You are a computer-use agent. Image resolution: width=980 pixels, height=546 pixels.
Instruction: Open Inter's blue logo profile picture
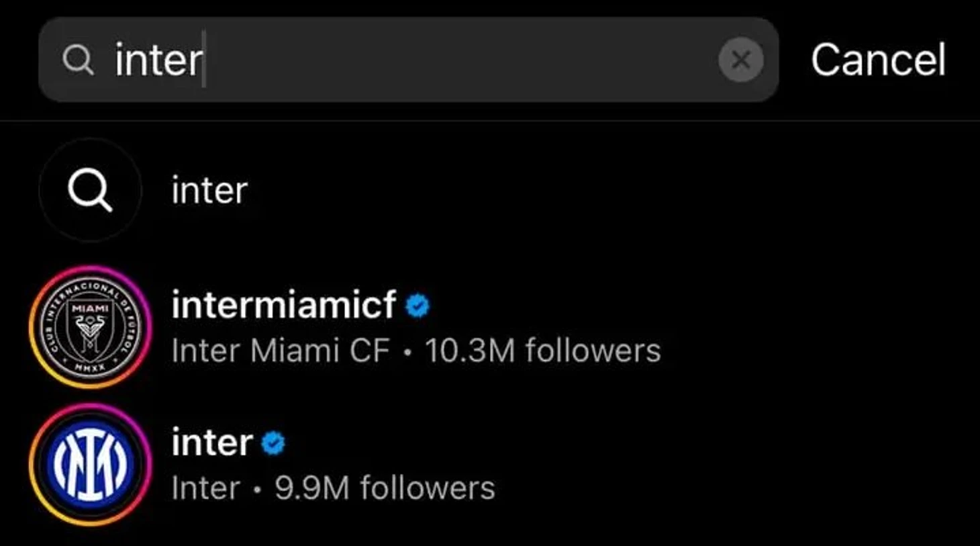point(90,465)
